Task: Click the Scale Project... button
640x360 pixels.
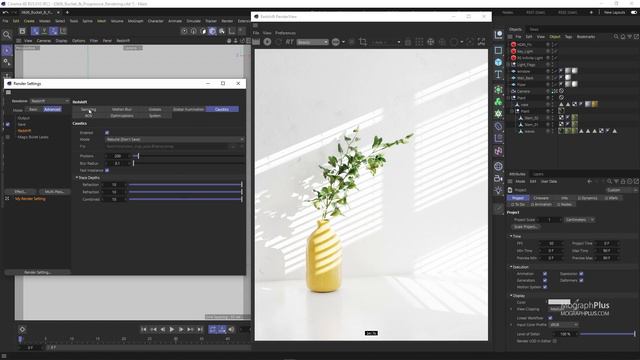Action: (x=526, y=227)
